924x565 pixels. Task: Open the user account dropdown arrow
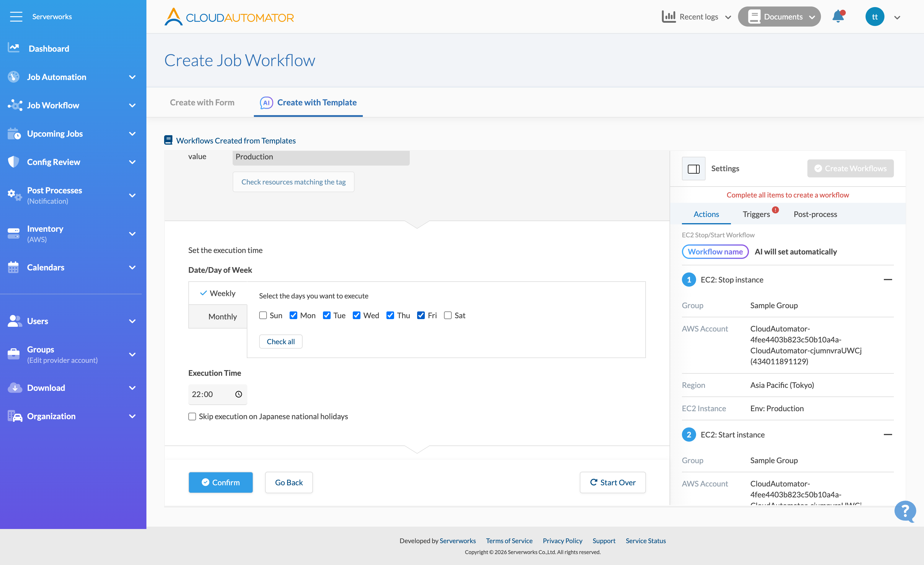coord(897,18)
